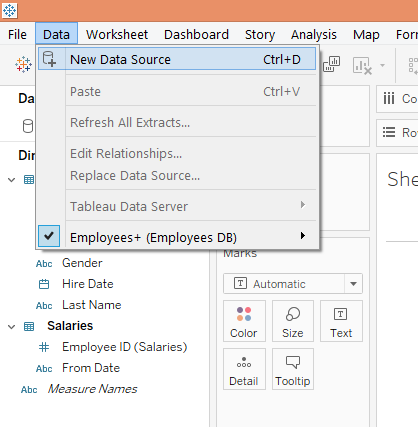Click the duplicate-as-crosstab toolbar icon
This screenshot has width=418, height=427.
tap(331, 64)
